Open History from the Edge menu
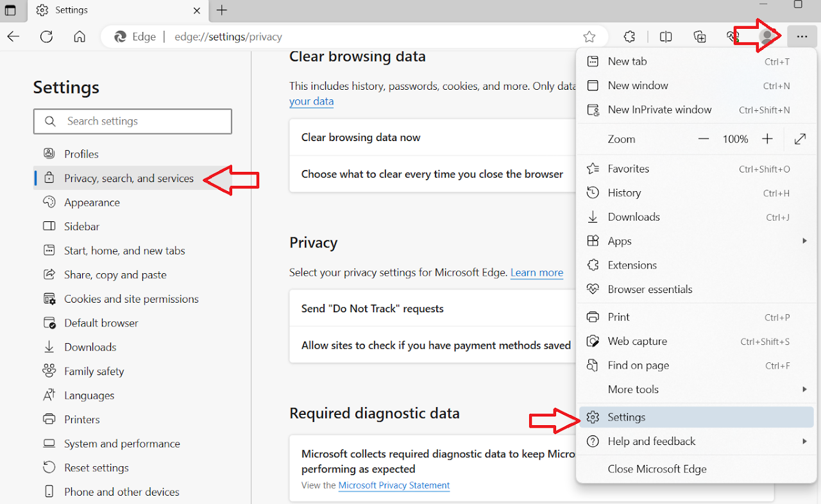This screenshot has height=504, width=821. 625,192
